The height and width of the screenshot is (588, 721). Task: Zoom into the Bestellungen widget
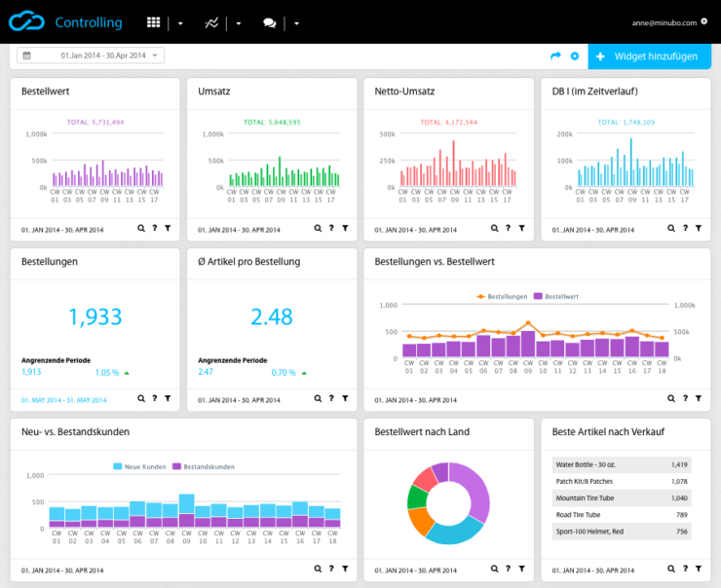[x=141, y=398]
